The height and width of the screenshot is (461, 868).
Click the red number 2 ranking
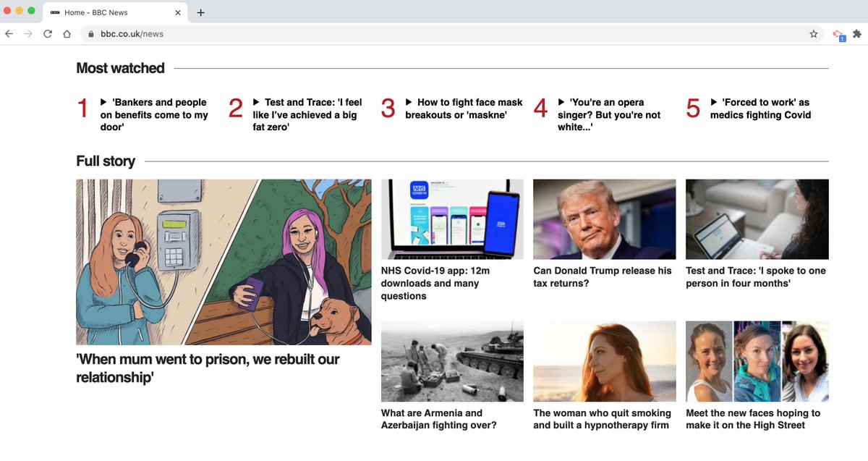236,109
